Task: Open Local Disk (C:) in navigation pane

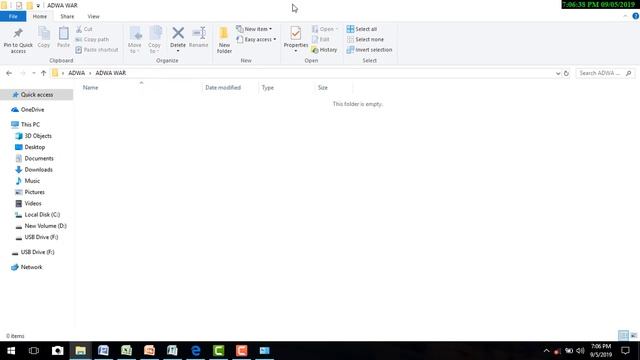Action: [x=42, y=214]
